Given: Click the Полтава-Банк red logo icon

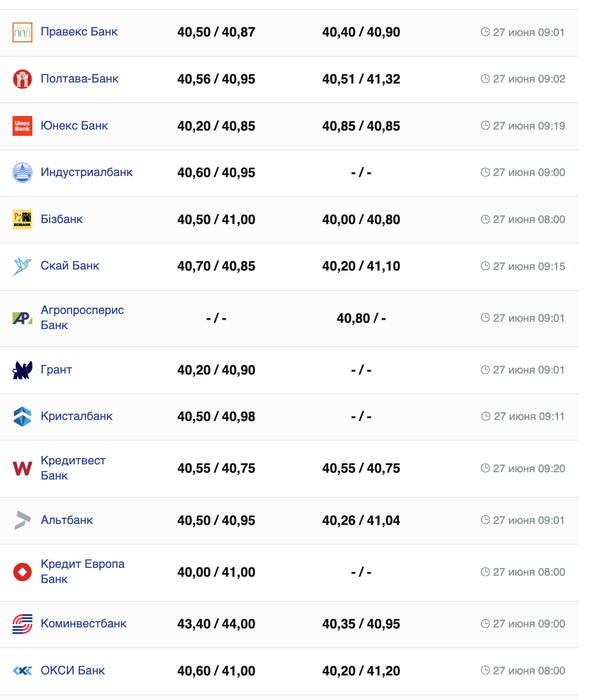Looking at the screenshot, I should click(x=22, y=79).
